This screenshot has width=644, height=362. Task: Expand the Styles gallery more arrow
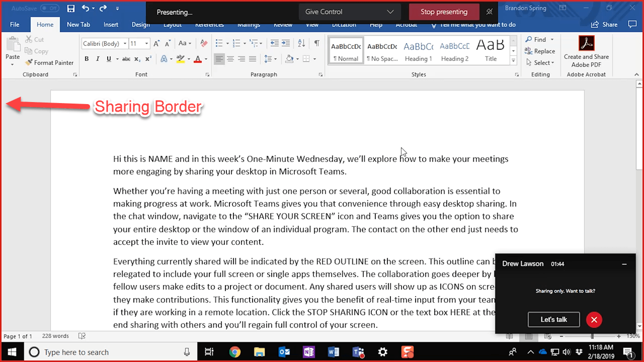pos(513,61)
